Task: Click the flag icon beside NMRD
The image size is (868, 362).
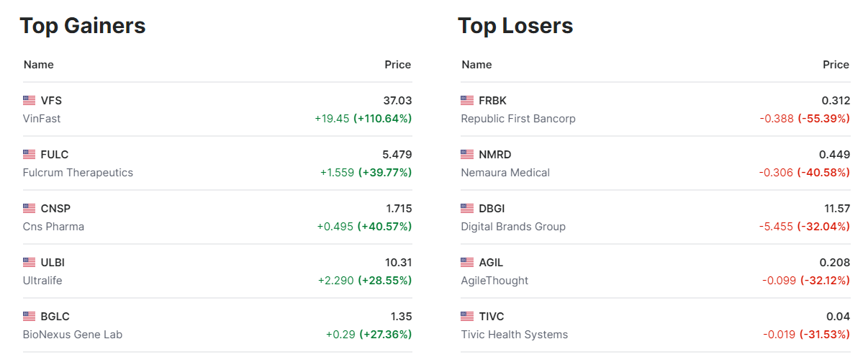Action: [467, 155]
